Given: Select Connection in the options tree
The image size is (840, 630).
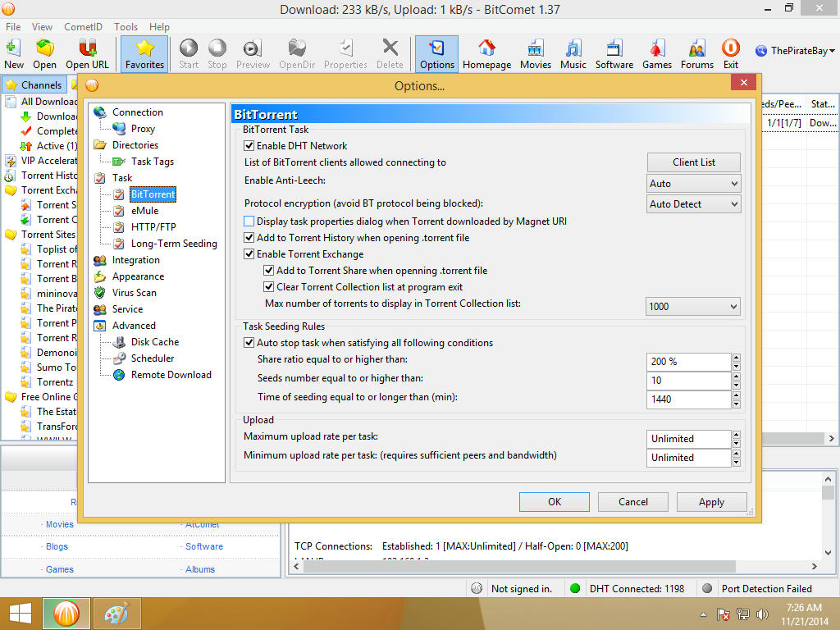Looking at the screenshot, I should [x=138, y=112].
